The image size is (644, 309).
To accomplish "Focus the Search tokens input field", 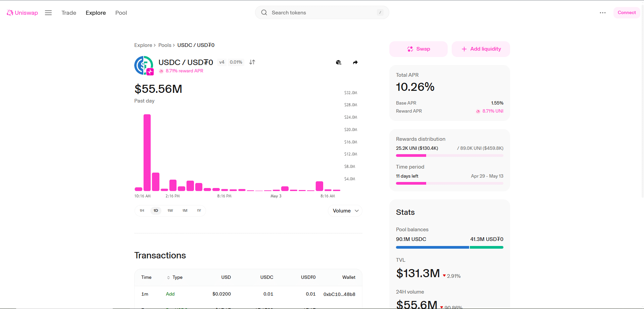I will (x=322, y=12).
